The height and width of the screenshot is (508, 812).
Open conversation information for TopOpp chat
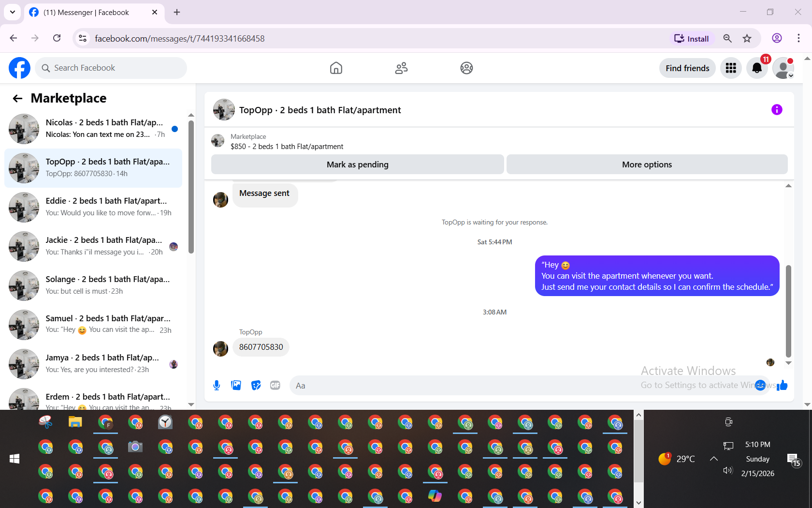click(x=777, y=110)
